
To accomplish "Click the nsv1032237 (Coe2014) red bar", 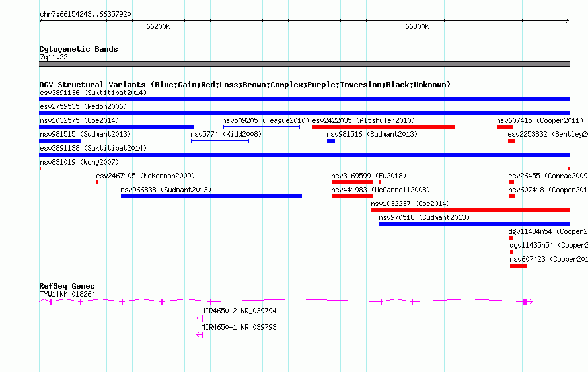I will tap(470, 210).
